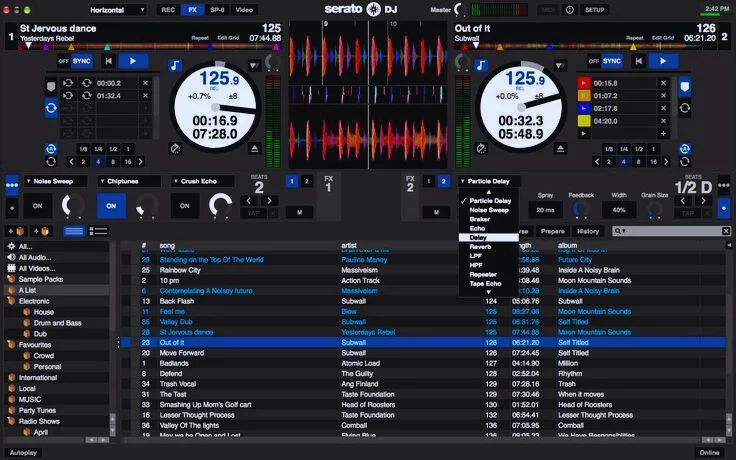Image resolution: width=736 pixels, height=460 pixels.
Task: Jump to start of deck 1 track
Action: point(108,61)
